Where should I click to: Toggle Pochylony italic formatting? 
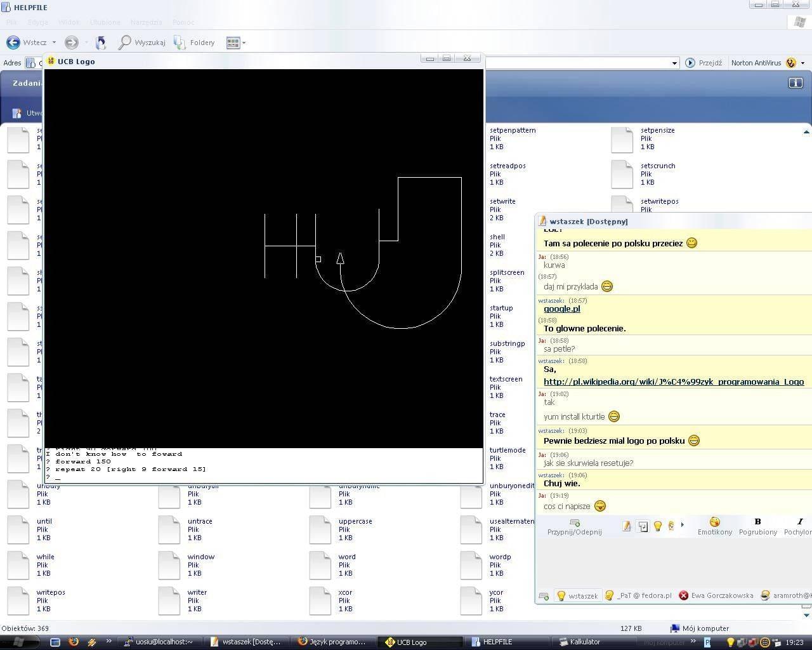click(x=799, y=522)
